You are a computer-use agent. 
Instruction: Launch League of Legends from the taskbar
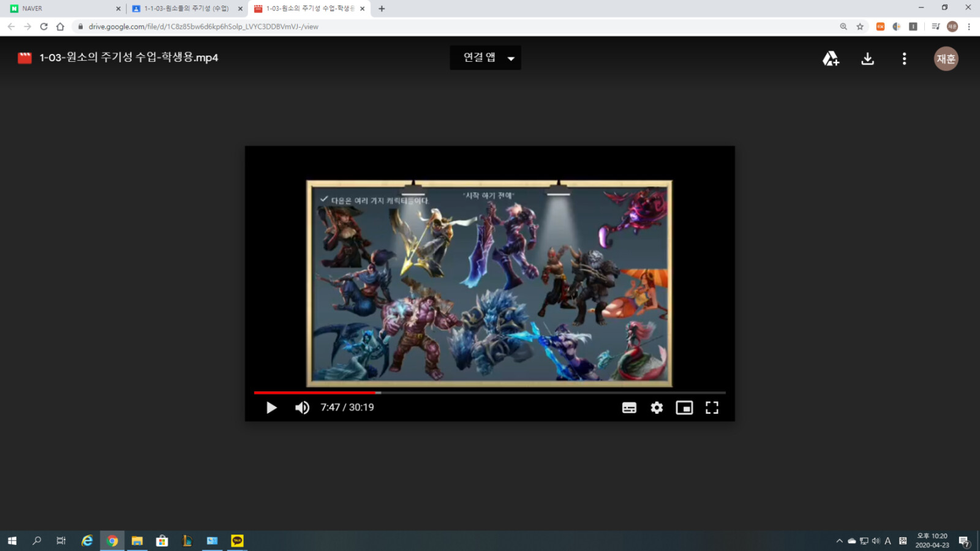187,541
